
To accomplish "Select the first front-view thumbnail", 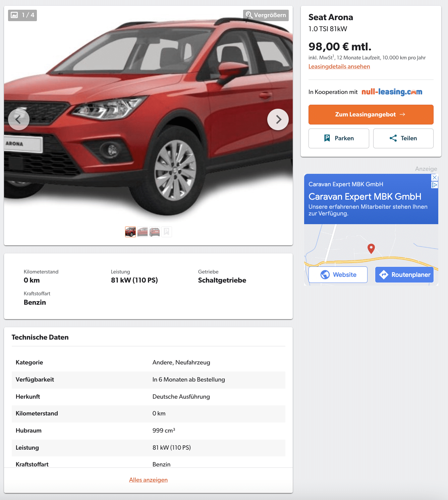I will point(130,232).
